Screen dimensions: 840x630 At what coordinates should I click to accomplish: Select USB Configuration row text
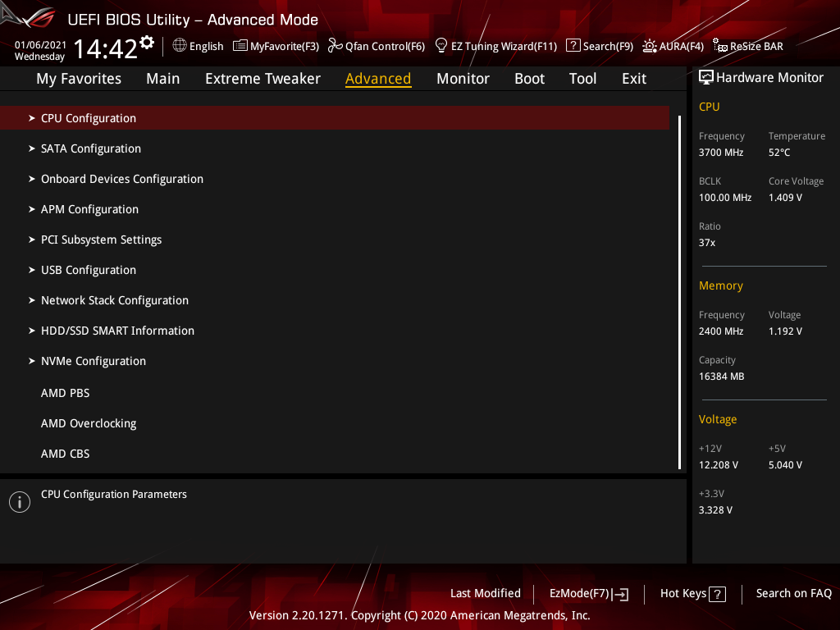click(x=89, y=270)
